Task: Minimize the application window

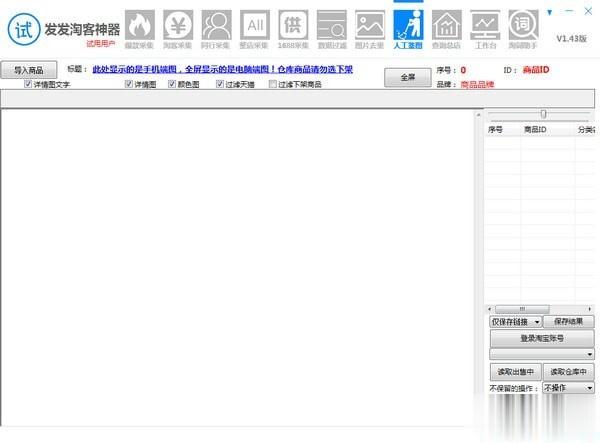Action: pyautogui.click(x=569, y=11)
